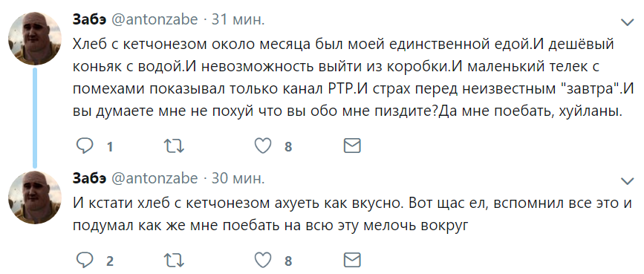Share second tweet via envelope message icon
Screen dimensions: 644x274
click(x=352, y=260)
